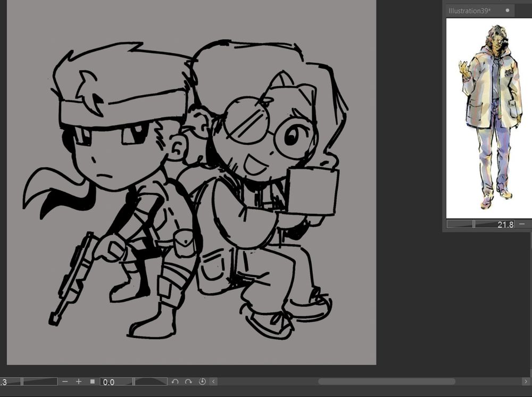The height and width of the screenshot is (397, 532).
Task: Click the right arrow of horizontal scrollbar
Action: coord(526,382)
